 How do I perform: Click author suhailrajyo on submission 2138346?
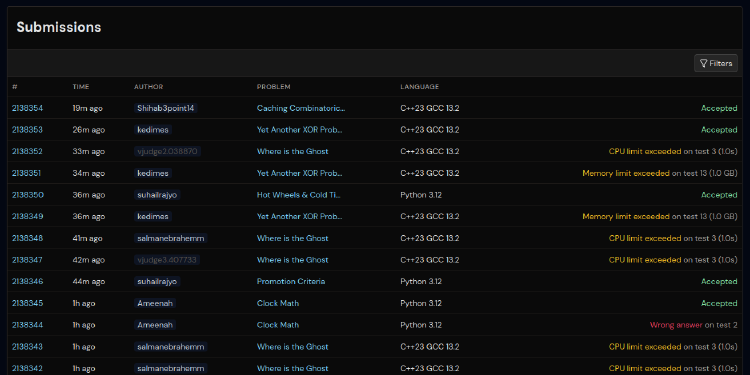pyautogui.click(x=157, y=281)
